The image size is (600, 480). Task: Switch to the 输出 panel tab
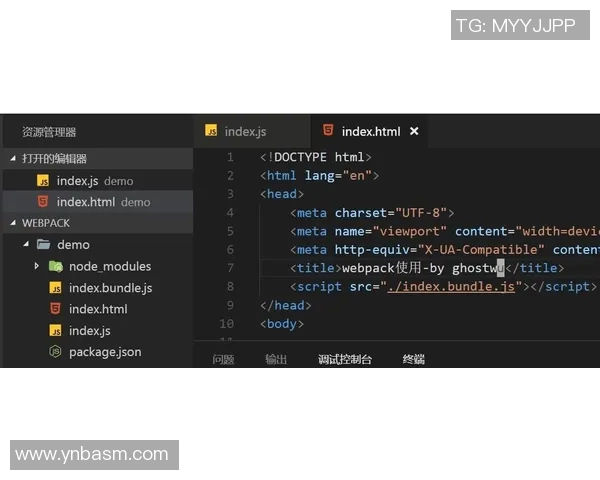[x=276, y=359]
